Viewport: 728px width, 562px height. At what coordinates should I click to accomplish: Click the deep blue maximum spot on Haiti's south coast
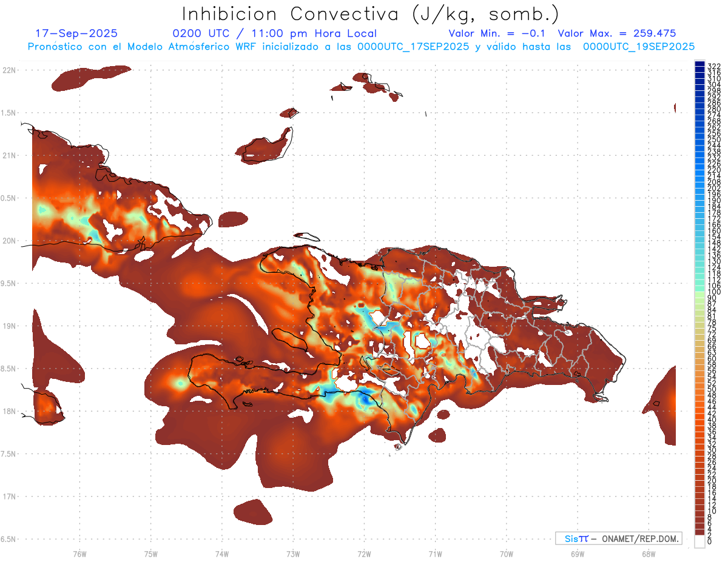[x=366, y=399]
